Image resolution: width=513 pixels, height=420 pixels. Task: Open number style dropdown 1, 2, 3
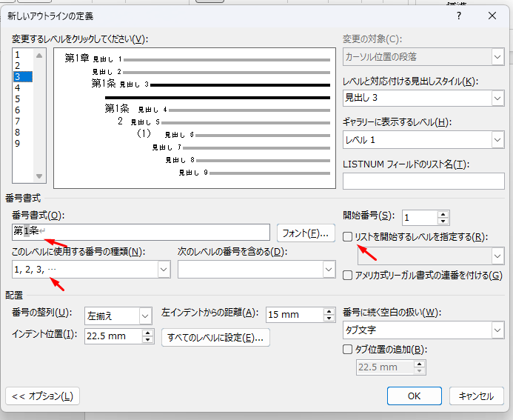pyautogui.click(x=164, y=270)
